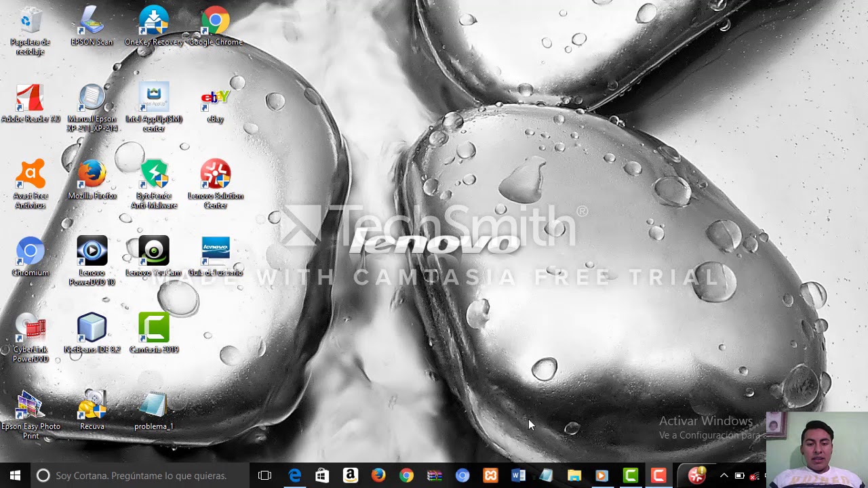
Task: Select the CyberLink PowerDVD desktop icon
Action: [x=30, y=338]
